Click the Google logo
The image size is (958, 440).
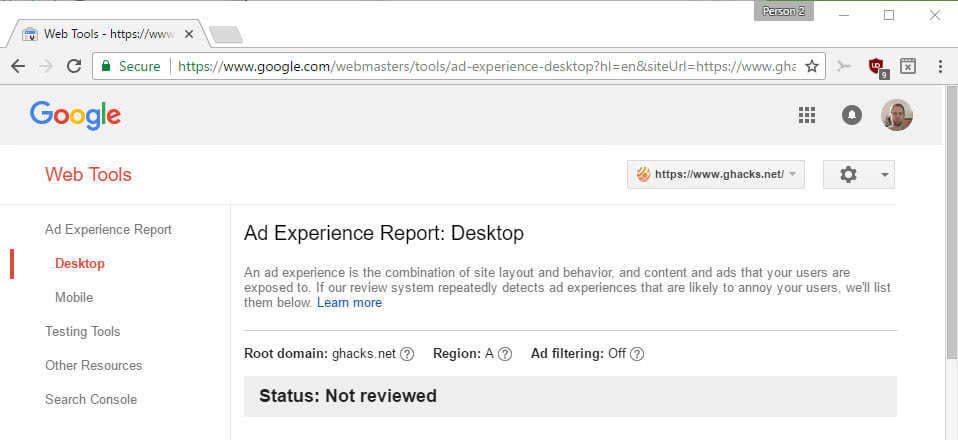(75, 116)
